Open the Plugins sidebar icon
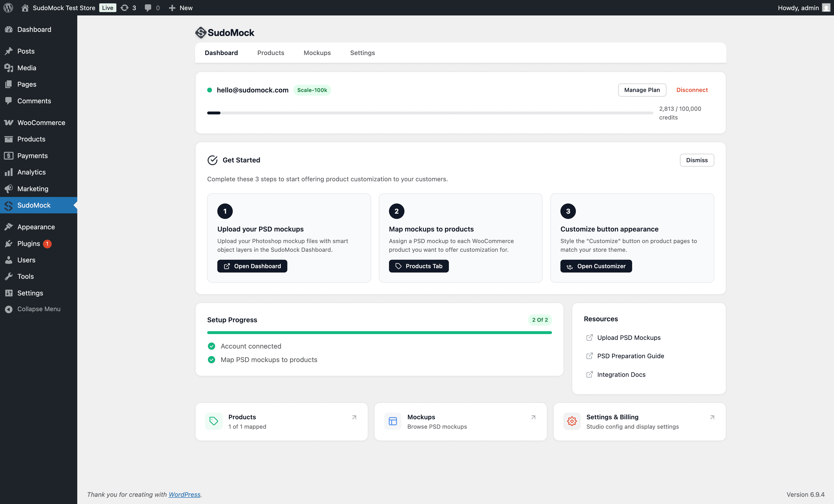This screenshot has height=504, width=834. coord(8,243)
